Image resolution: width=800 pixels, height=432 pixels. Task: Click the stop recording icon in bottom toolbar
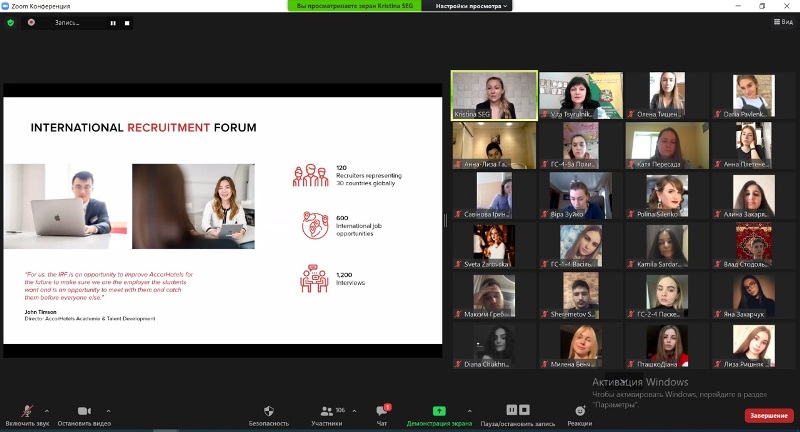coord(524,410)
